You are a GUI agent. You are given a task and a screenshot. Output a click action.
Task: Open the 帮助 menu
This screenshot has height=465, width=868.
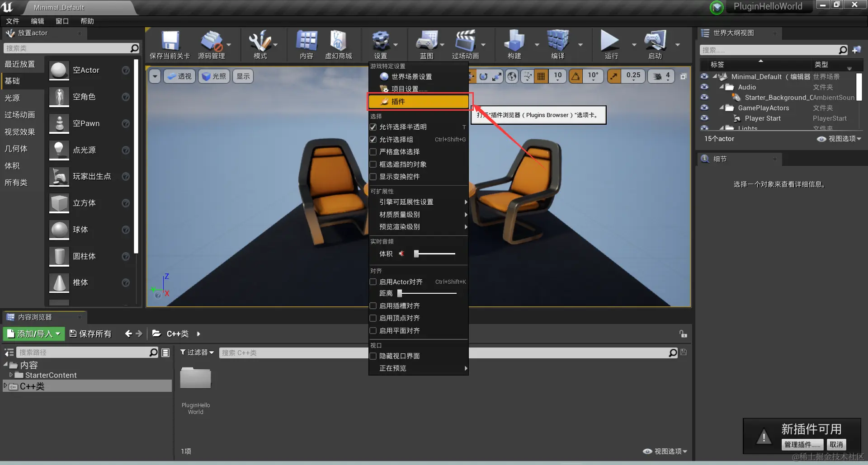(87, 21)
